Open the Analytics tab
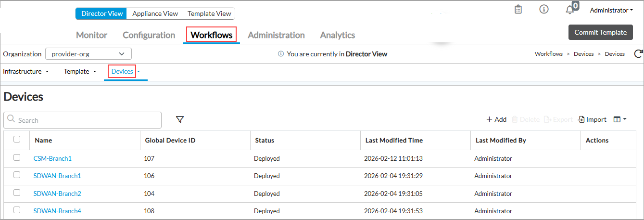 click(337, 35)
